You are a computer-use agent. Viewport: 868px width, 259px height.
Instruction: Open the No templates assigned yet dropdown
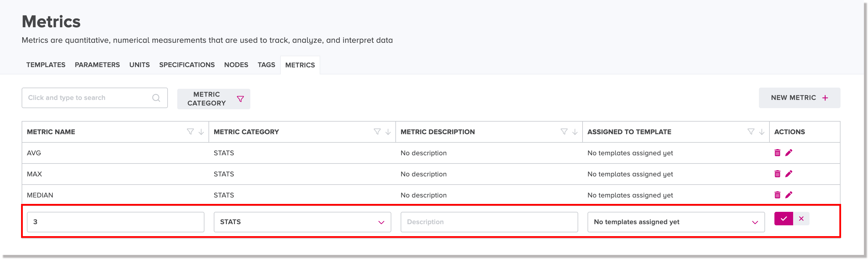click(x=676, y=222)
